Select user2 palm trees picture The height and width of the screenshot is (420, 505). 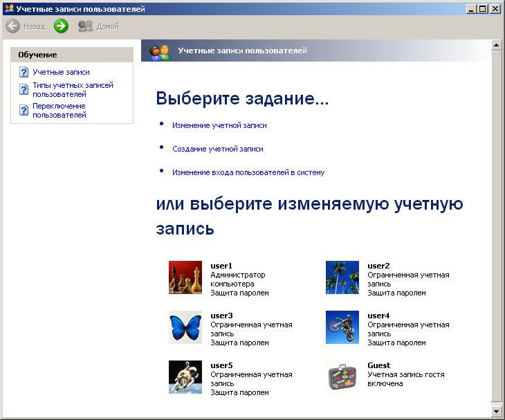click(342, 277)
